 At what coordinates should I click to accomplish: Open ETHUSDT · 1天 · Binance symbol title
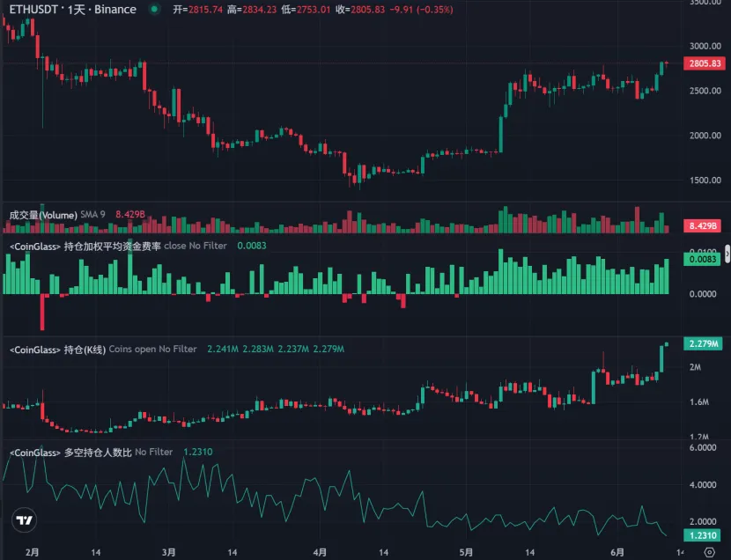[x=73, y=10]
